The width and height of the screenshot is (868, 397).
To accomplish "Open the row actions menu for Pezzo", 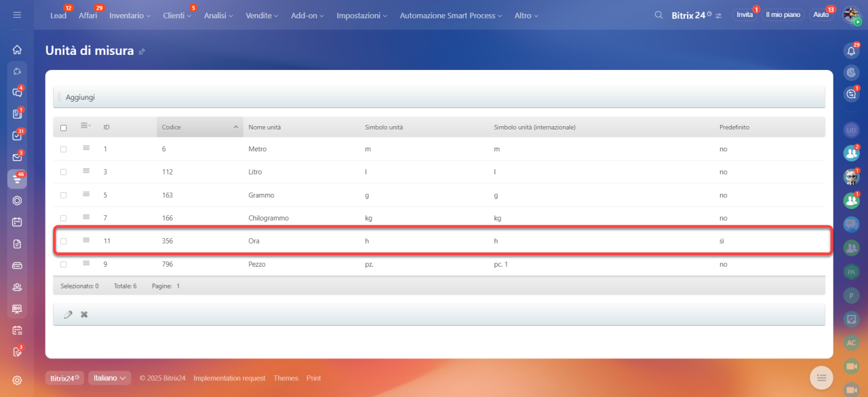I will [x=86, y=263].
